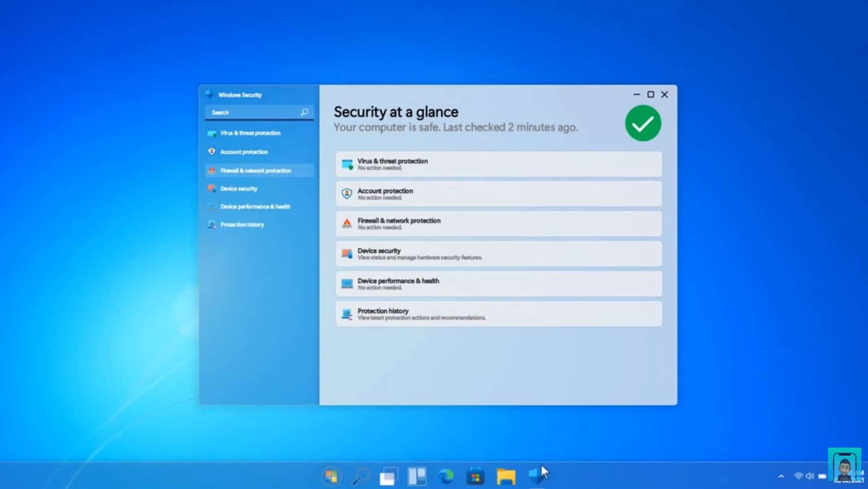Click the Wi-Fi icon in the system tray
Viewport: 868px width, 489px height.
pyautogui.click(x=798, y=476)
